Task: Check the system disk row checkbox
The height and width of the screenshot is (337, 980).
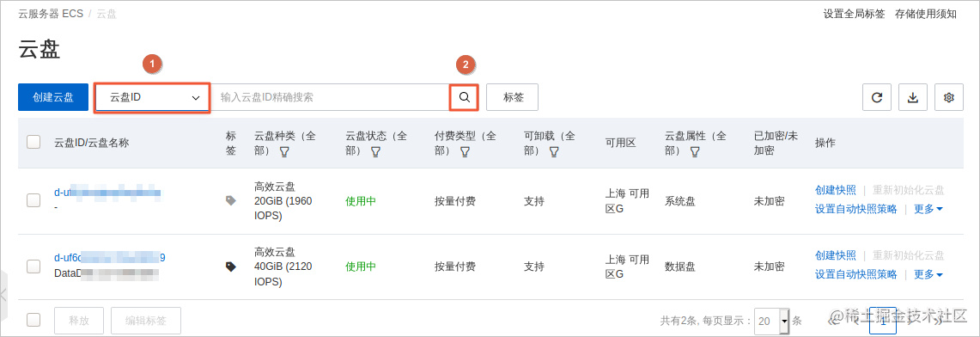Action: (33, 200)
